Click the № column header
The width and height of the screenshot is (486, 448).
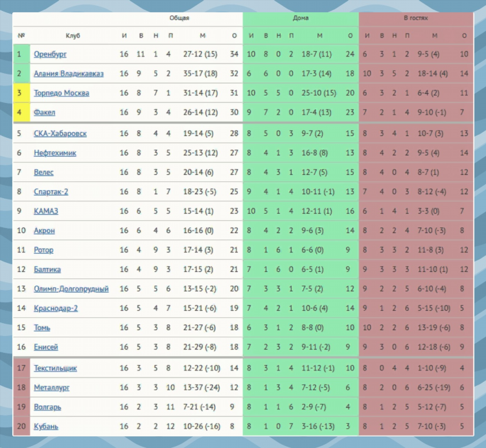click(21, 36)
